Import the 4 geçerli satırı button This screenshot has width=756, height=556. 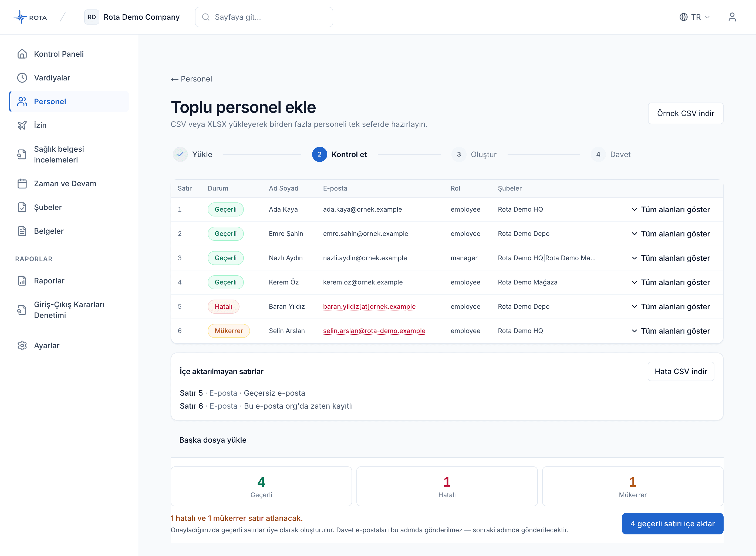[x=672, y=524]
